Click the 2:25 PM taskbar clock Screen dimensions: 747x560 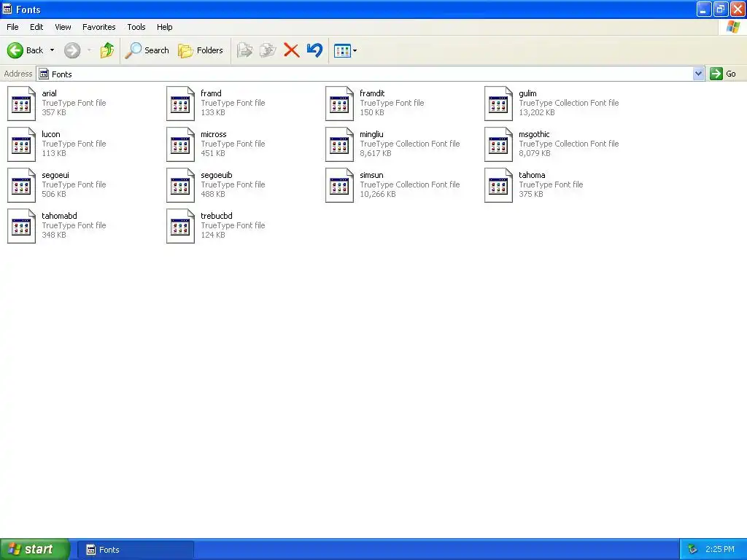tap(720, 549)
